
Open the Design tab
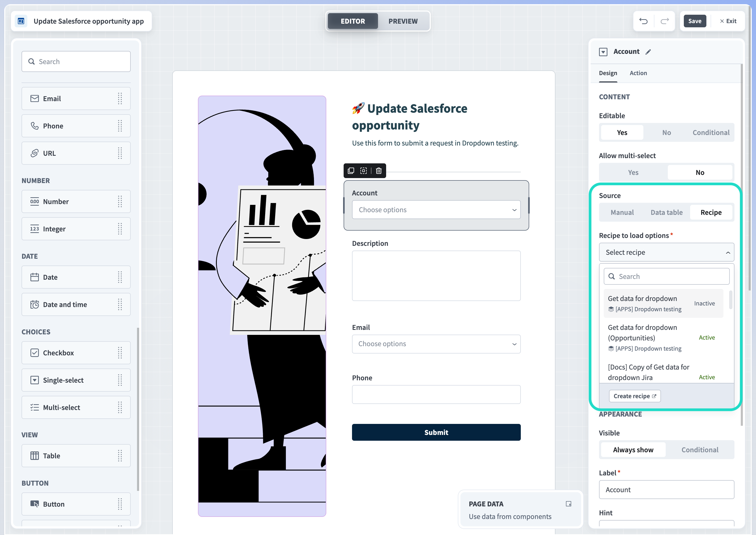[608, 73]
